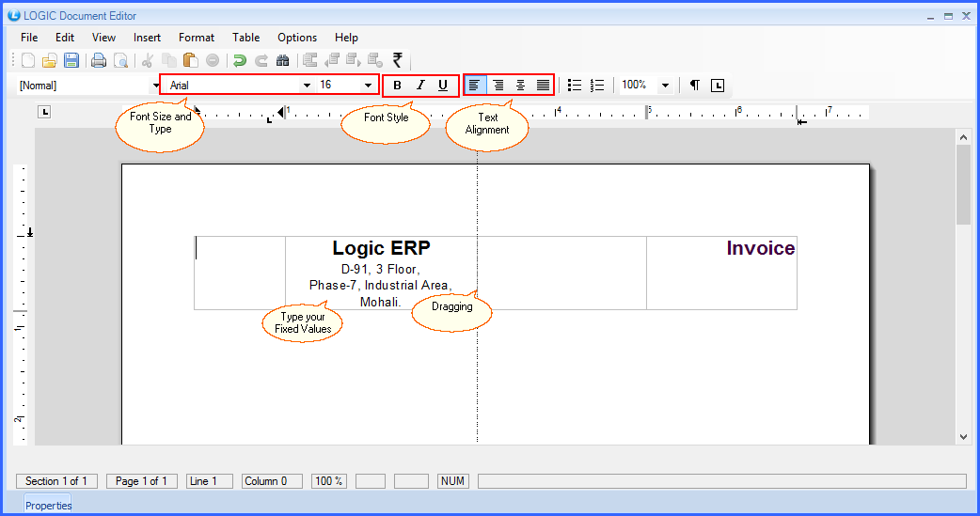Paste from clipboard using the Paste icon
This screenshot has width=980, height=516.
pos(191,60)
